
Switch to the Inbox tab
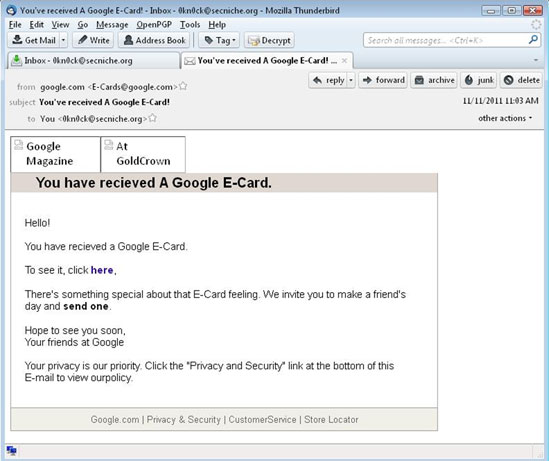(93, 61)
